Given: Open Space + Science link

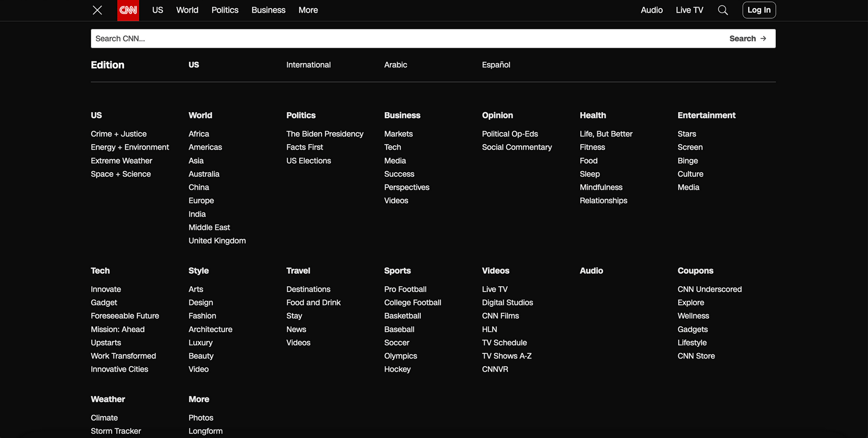Looking at the screenshot, I should pos(121,174).
